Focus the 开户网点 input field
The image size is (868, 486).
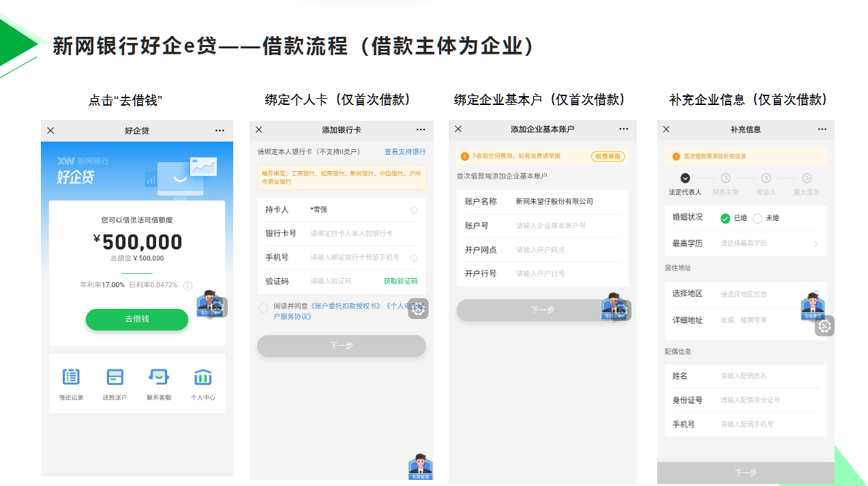[543, 250]
